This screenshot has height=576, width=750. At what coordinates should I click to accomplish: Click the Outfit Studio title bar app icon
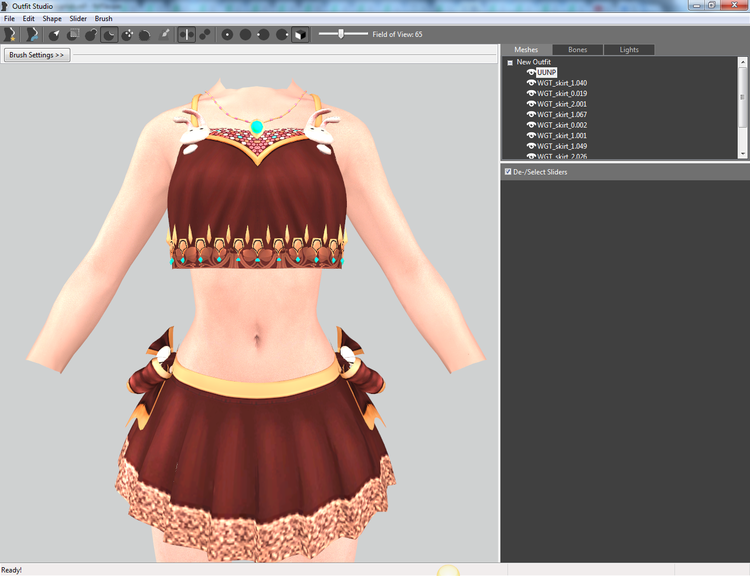tap(5, 6)
